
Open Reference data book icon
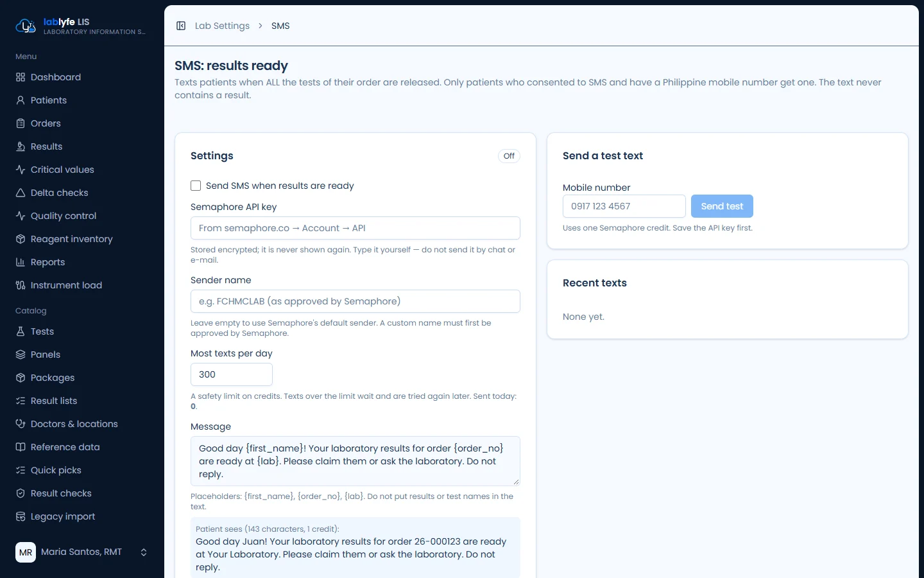point(21,447)
